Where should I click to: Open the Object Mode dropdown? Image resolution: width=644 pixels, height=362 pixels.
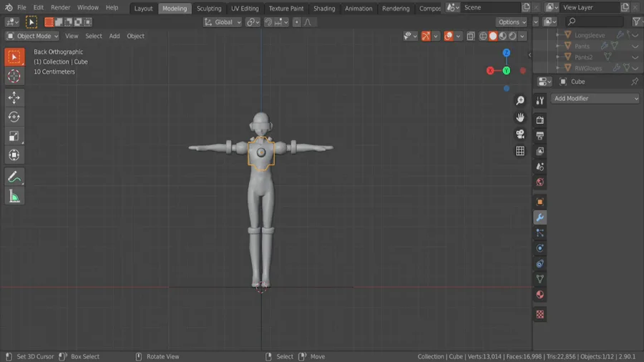point(32,36)
